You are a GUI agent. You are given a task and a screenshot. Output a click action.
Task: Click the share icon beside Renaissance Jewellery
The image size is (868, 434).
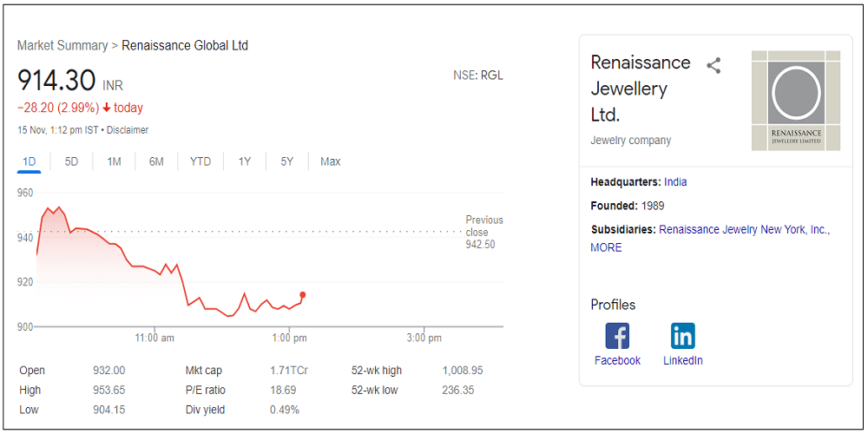[713, 66]
